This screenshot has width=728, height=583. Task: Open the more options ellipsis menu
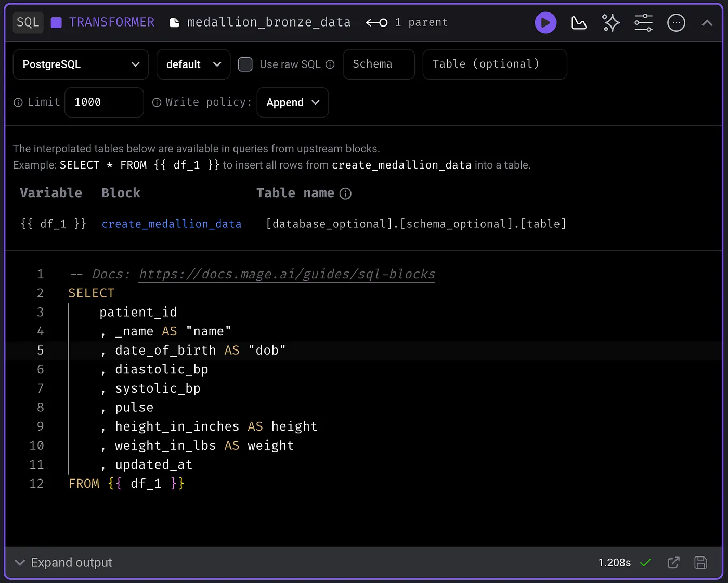pyautogui.click(x=676, y=23)
